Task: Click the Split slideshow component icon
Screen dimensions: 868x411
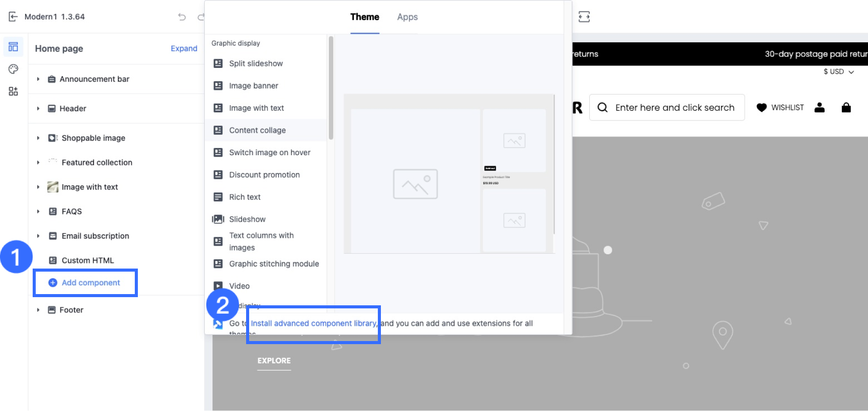Action: coord(218,63)
